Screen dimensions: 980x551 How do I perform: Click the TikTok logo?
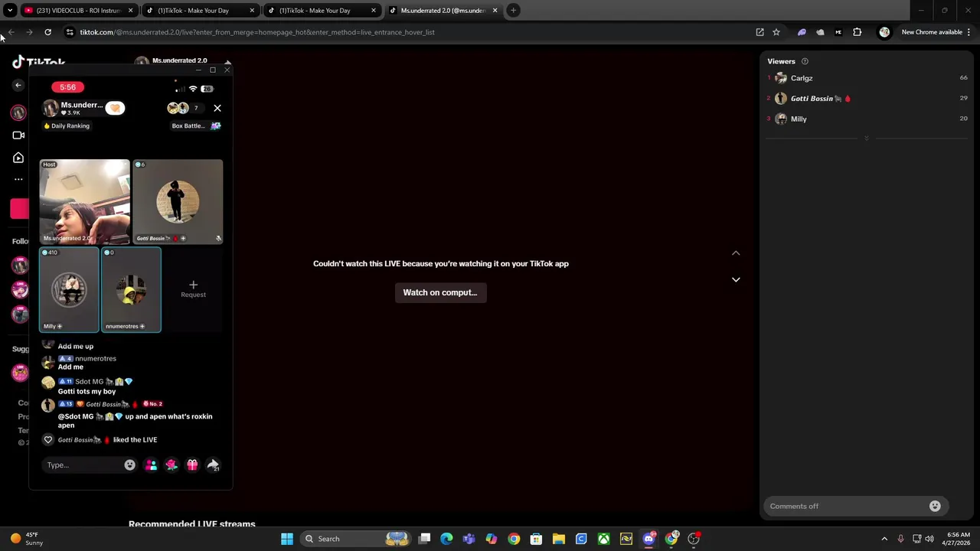click(x=38, y=62)
